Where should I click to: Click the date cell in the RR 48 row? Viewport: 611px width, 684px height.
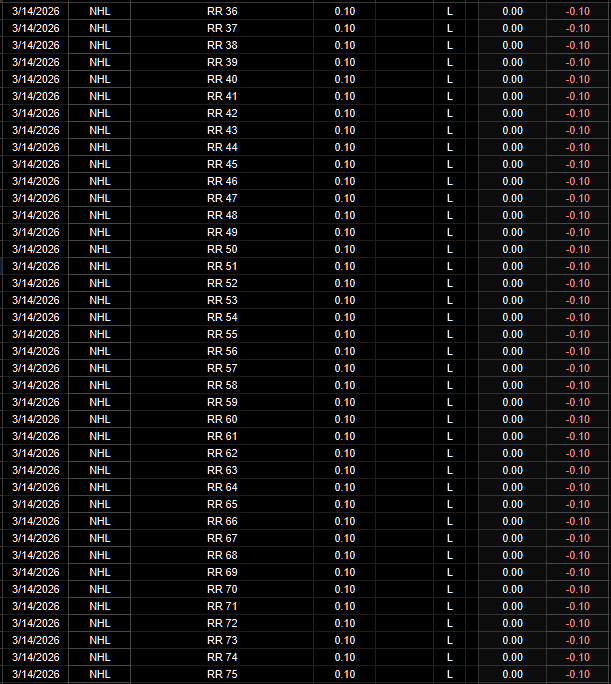click(x=36, y=215)
